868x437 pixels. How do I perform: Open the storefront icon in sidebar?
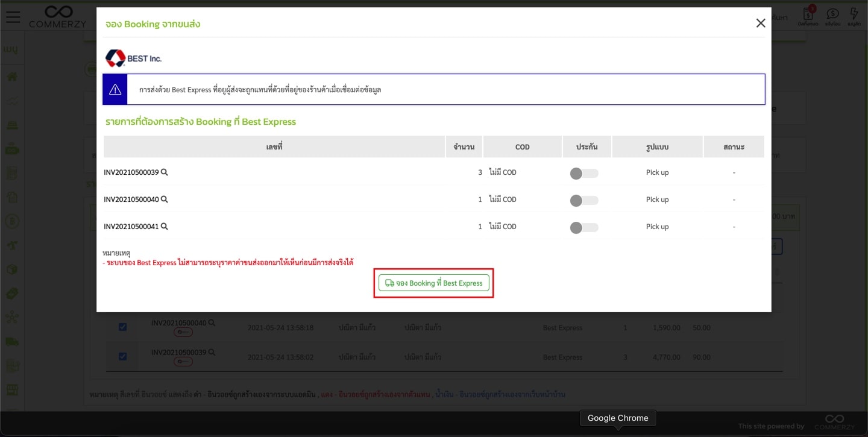tap(12, 390)
